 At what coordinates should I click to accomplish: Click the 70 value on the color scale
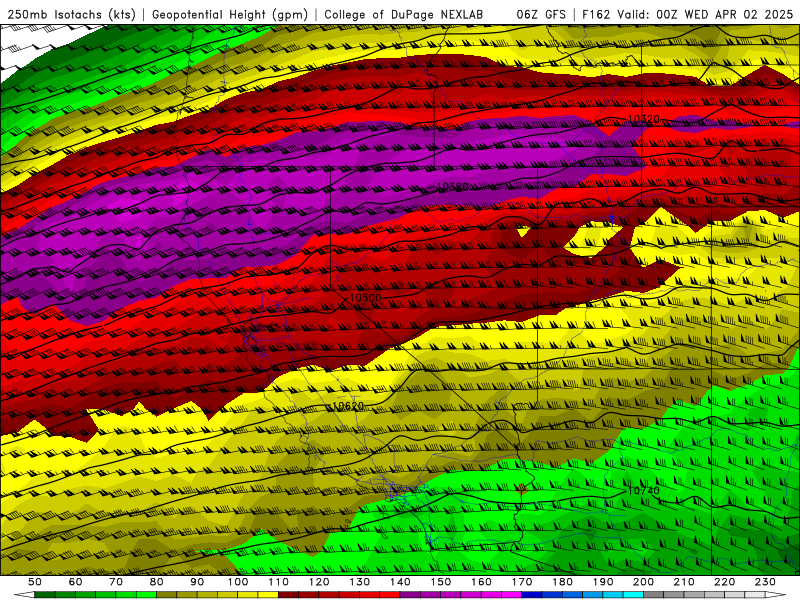click(116, 582)
